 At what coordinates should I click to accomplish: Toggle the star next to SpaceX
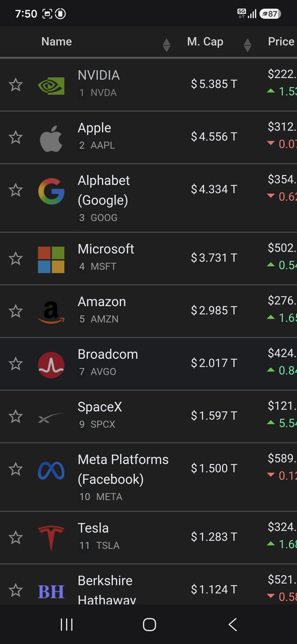pos(16,416)
